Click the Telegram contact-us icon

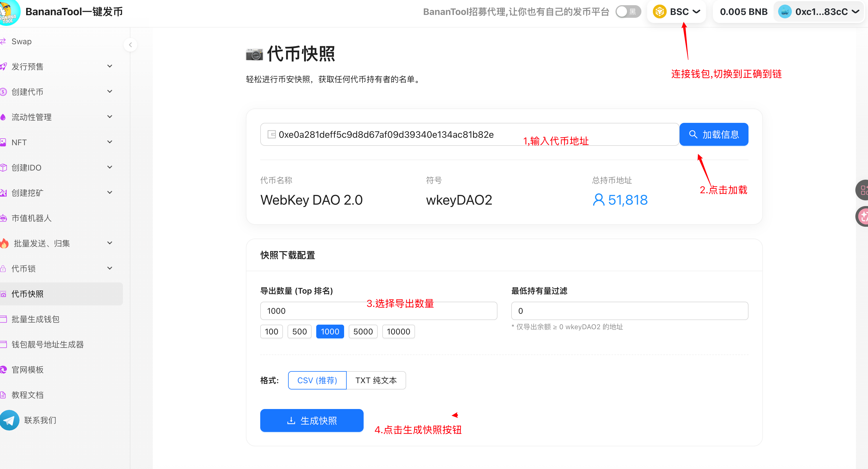pyautogui.click(x=9, y=420)
